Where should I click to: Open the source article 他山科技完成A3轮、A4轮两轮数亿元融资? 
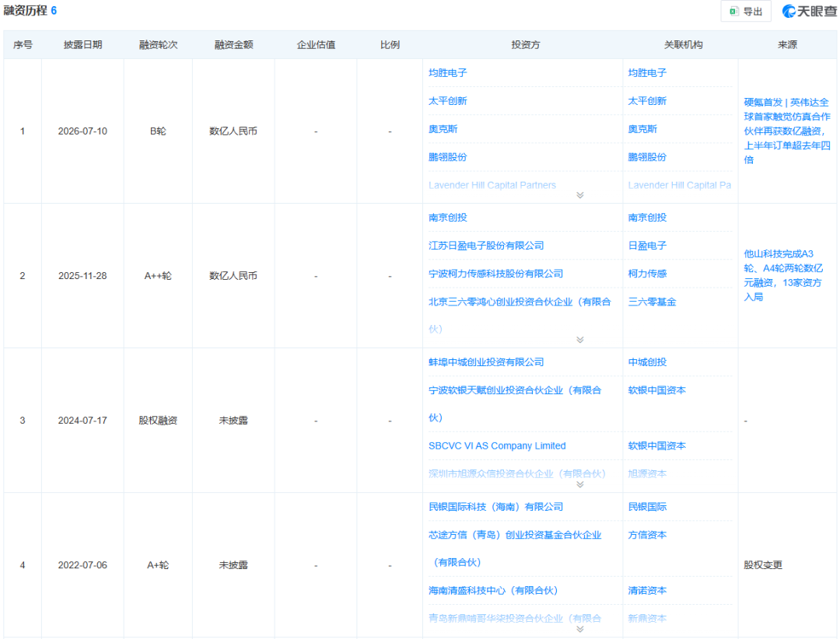[x=783, y=275]
